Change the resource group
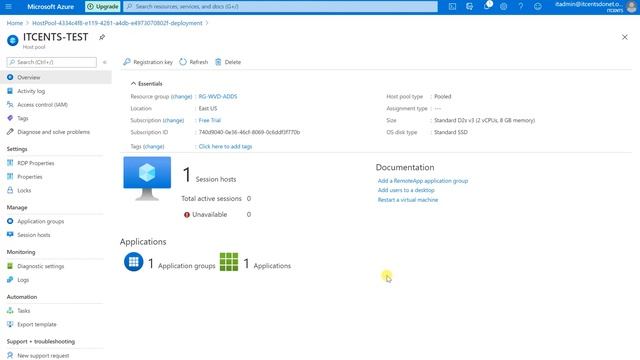Image resolution: width=640 pixels, height=360 pixels. tap(181, 97)
